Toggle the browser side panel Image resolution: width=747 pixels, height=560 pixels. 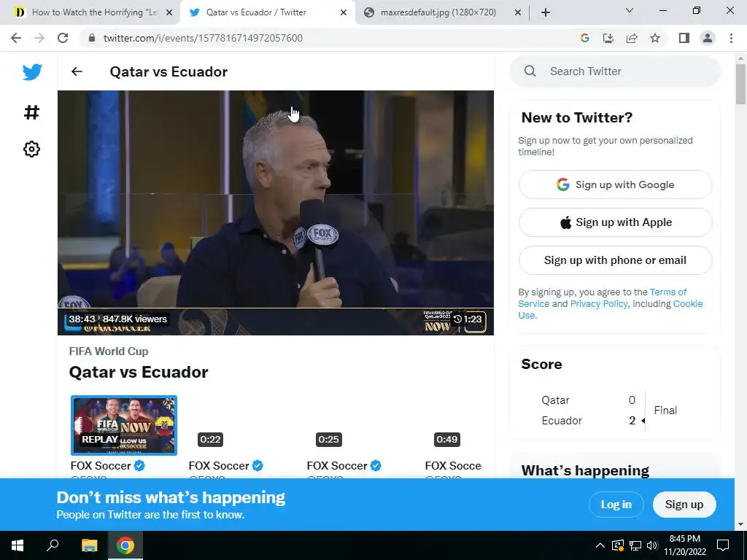click(x=684, y=38)
